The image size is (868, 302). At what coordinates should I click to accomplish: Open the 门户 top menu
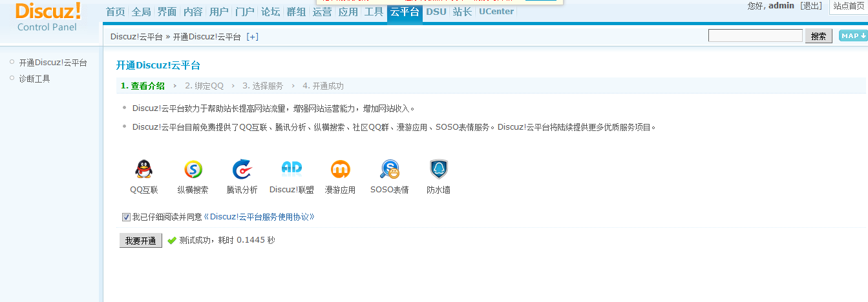pyautogui.click(x=244, y=12)
